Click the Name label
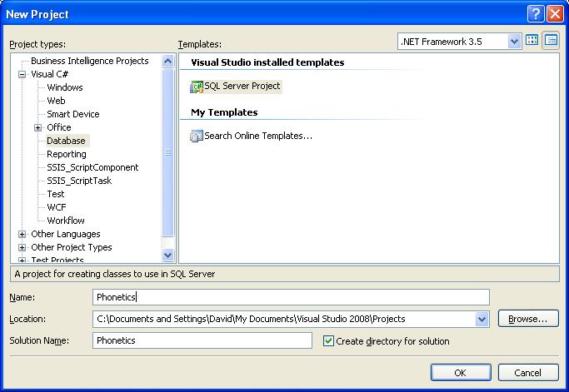This screenshot has width=569, height=392. pos(22,297)
